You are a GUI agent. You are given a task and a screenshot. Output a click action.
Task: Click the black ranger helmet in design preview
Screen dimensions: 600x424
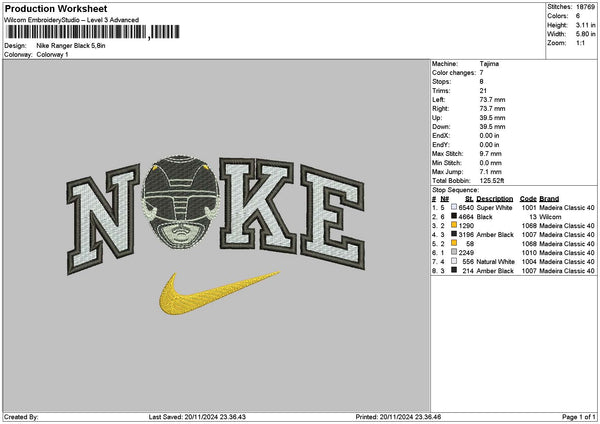pyautogui.click(x=180, y=202)
